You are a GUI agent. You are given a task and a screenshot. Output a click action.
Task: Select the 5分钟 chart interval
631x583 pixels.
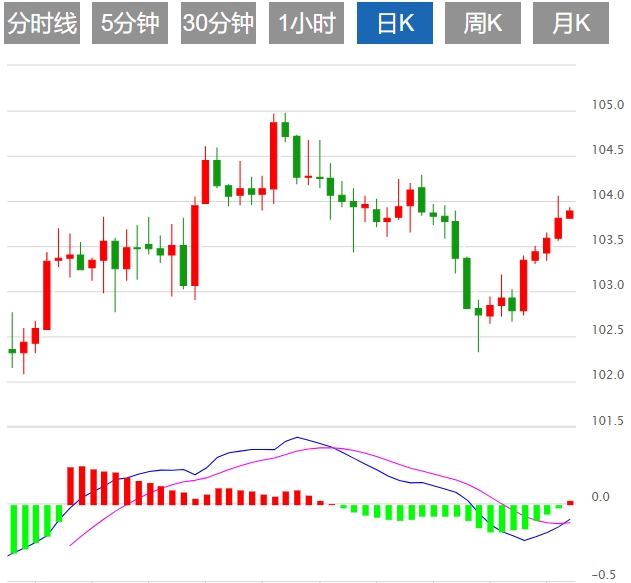(130, 23)
